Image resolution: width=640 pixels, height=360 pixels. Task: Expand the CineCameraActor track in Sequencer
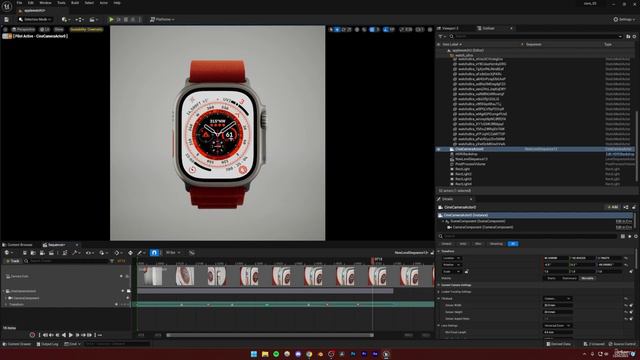coord(4,291)
